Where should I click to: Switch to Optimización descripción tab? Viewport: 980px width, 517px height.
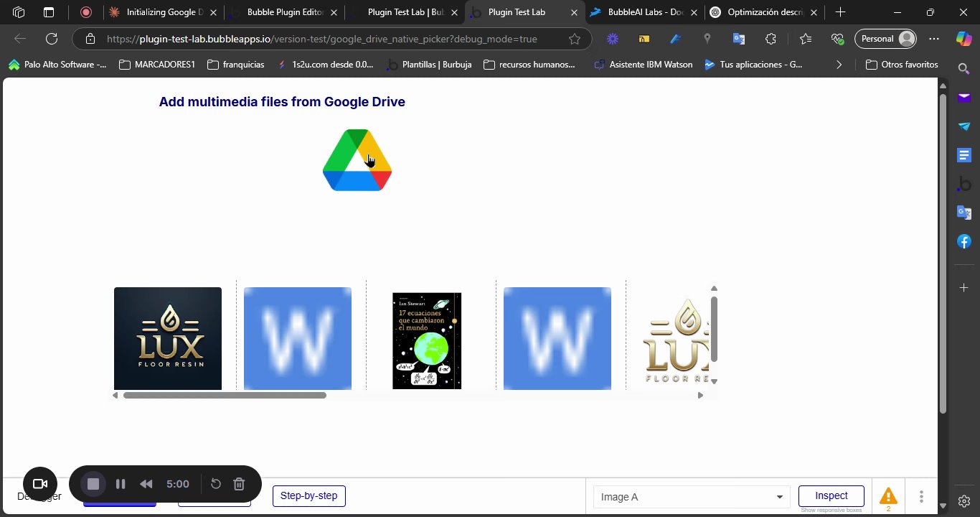point(765,12)
